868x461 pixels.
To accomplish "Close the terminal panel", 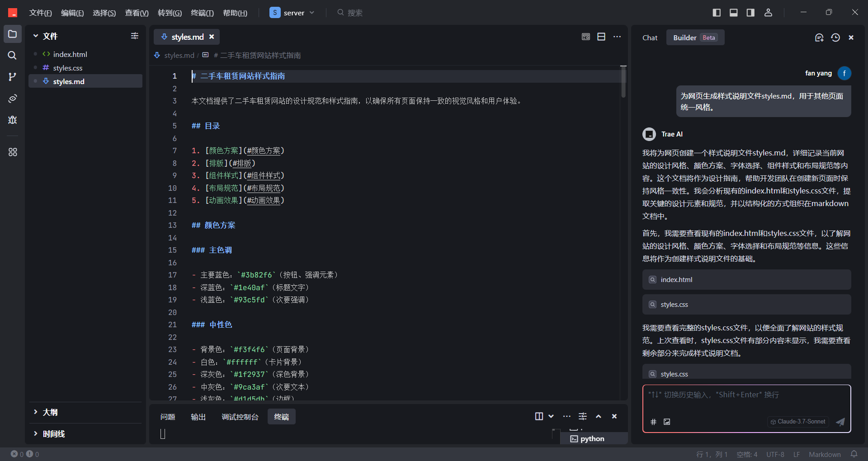I will pyautogui.click(x=614, y=416).
